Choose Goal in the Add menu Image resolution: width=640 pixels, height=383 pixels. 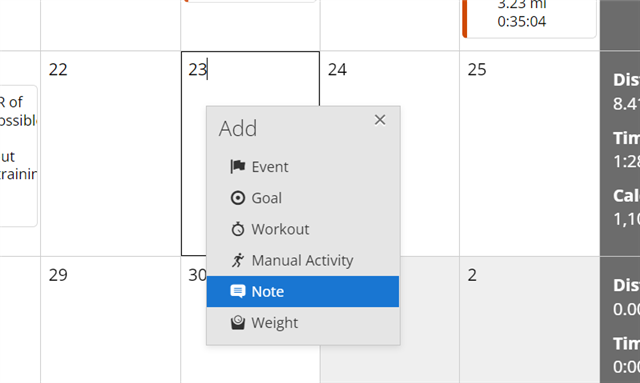tap(303, 198)
